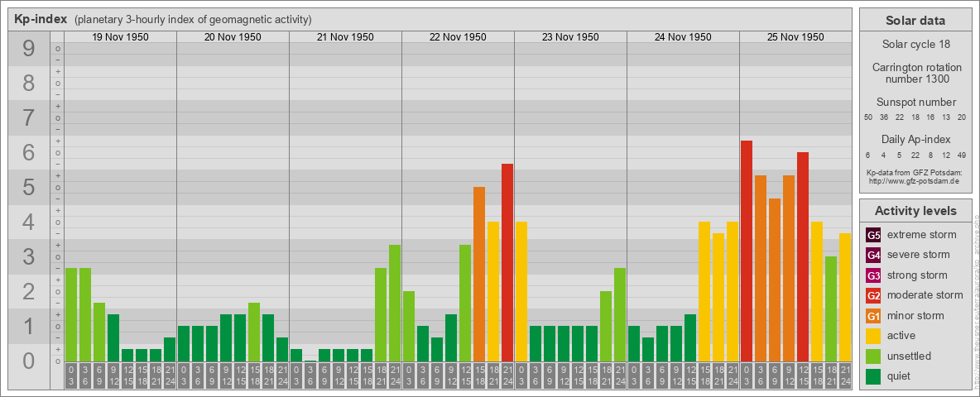
Task: Click the '12 15' time label under 22 Nov
Action: [x=465, y=375]
